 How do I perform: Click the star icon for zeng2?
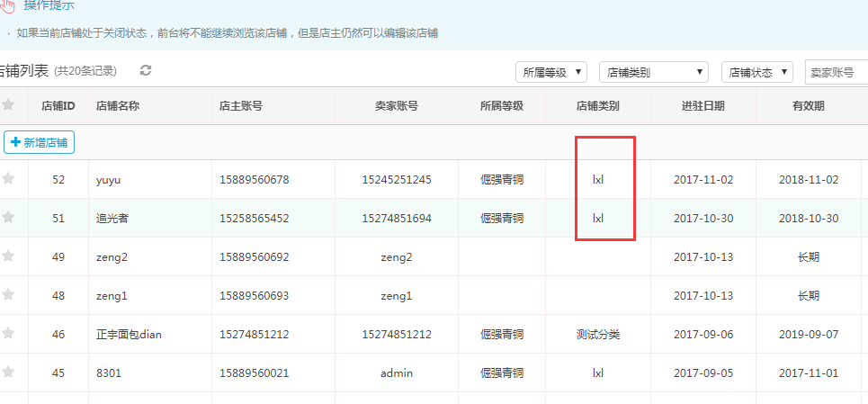[8, 256]
